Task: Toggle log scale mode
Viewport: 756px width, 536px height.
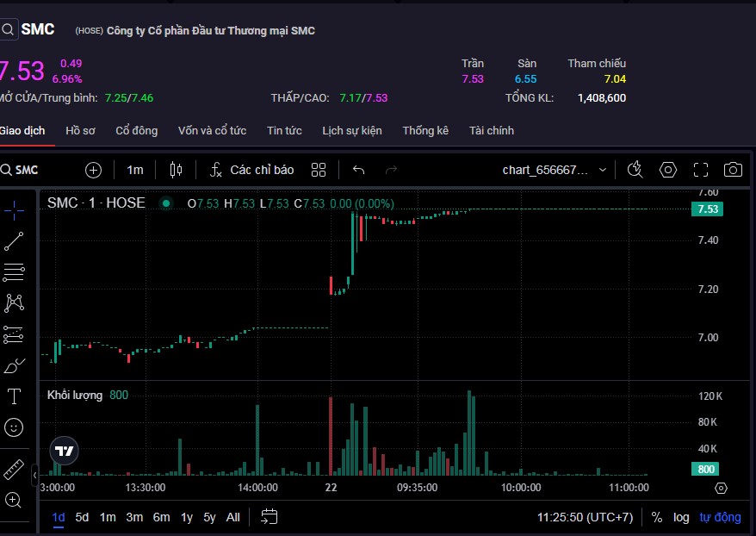Action: pos(681,517)
